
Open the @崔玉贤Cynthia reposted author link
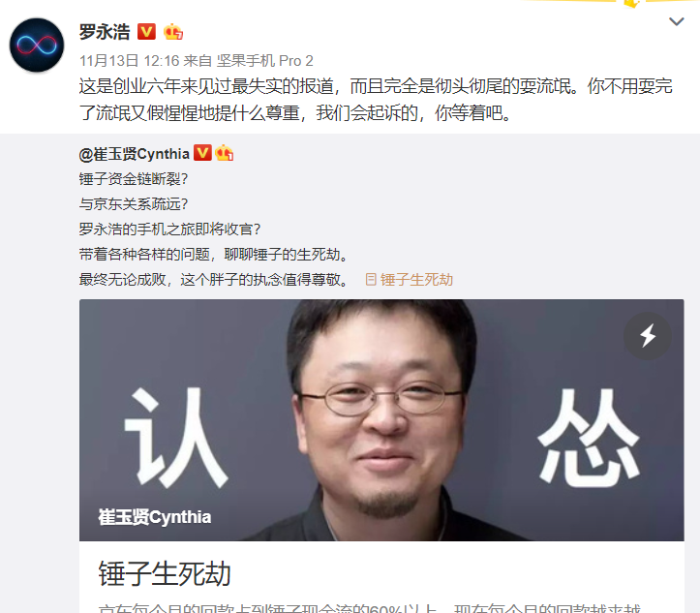(135, 154)
